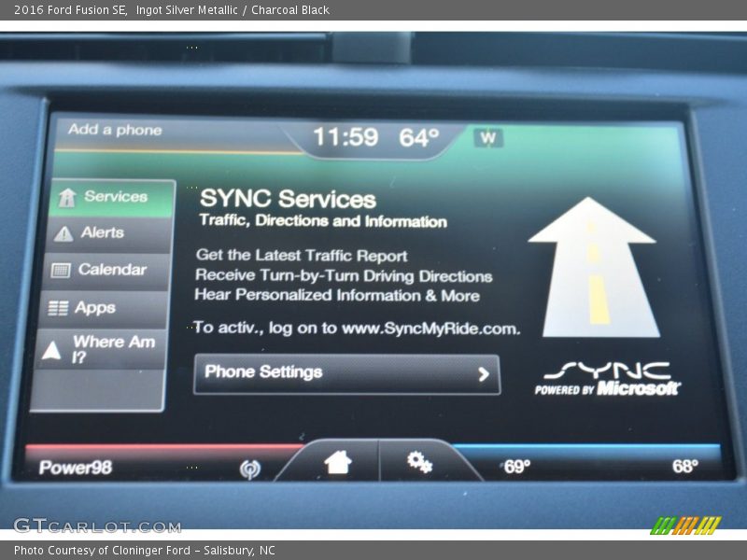
Task: Tap Traffic, Directions and Information subtitle
Action: [x=323, y=221]
